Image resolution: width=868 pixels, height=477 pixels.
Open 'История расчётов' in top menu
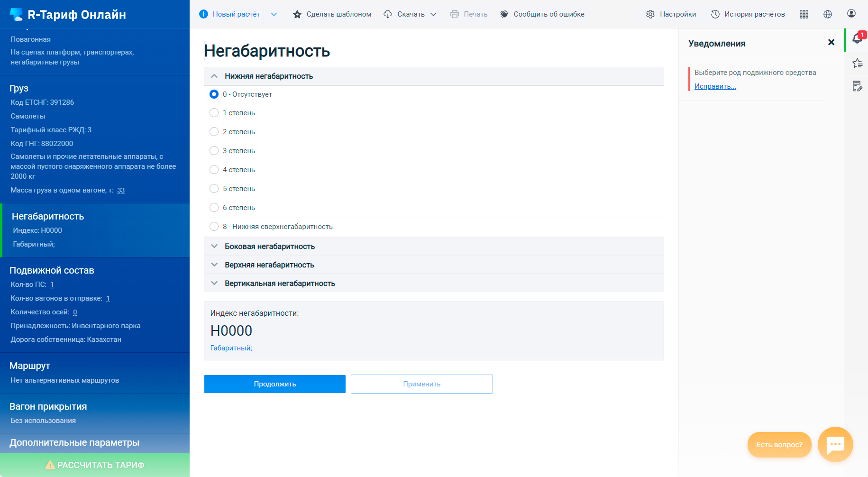tap(748, 14)
